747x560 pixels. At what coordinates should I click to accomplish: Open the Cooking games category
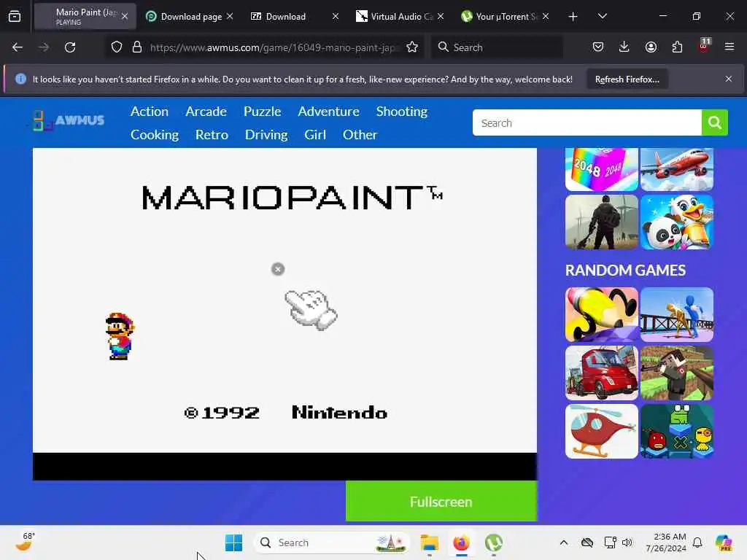point(155,135)
